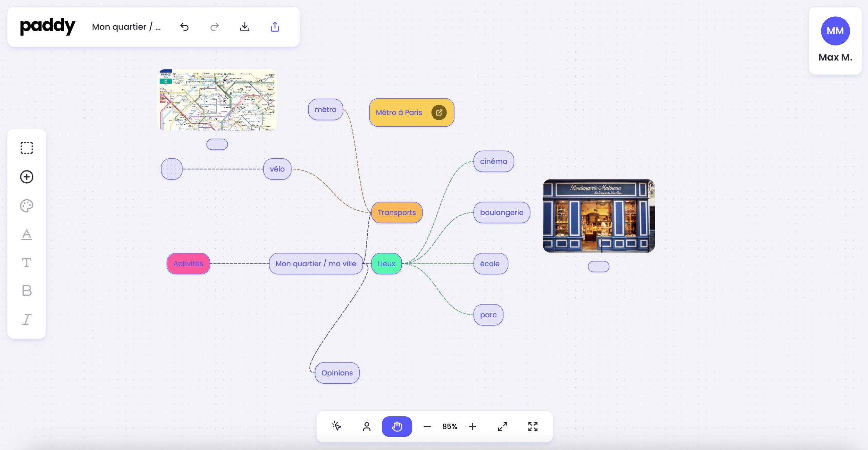This screenshot has height=450, width=868.
Task: Select the pink Activités node
Action: [x=188, y=264]
